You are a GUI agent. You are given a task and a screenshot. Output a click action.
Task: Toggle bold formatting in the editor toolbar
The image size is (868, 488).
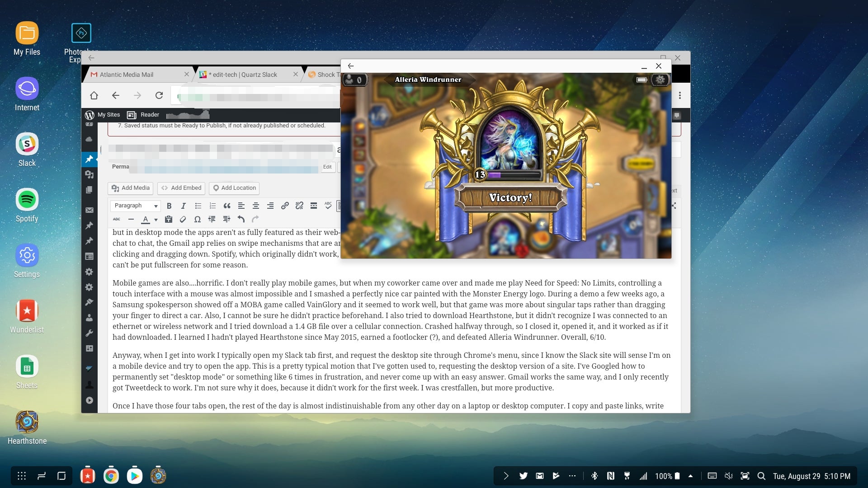pos(169,206)
